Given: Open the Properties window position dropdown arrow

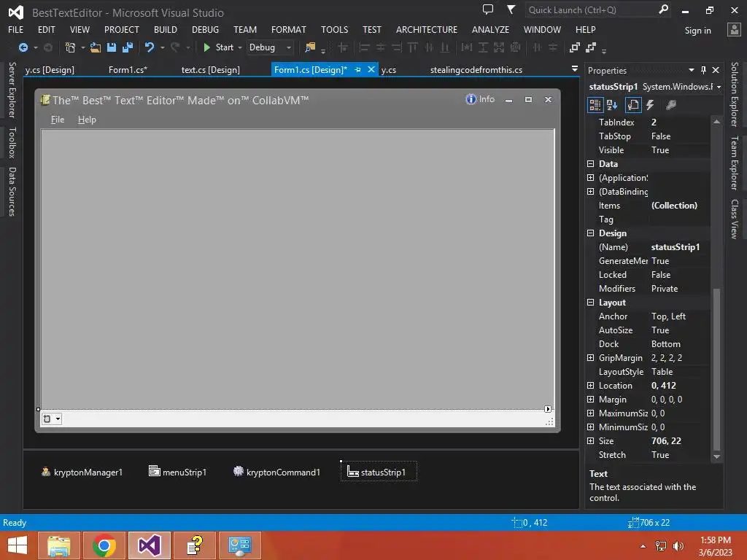Looking at the screenshot, I should 692,70.
